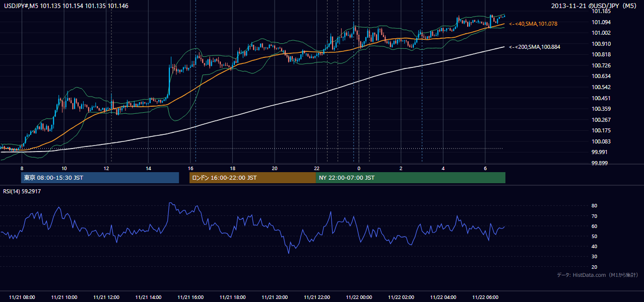The image size is (644, 302).
Task: Click hour label 12 under price chart
Action: pyautogui.click(x=106, y=168)
